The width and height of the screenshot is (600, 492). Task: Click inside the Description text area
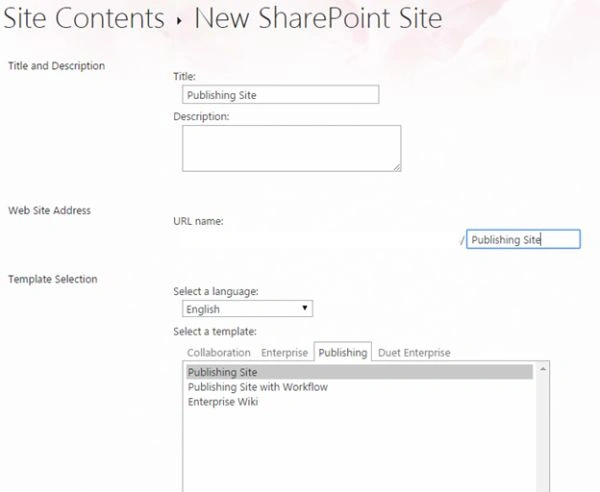[x=292, y=148]
